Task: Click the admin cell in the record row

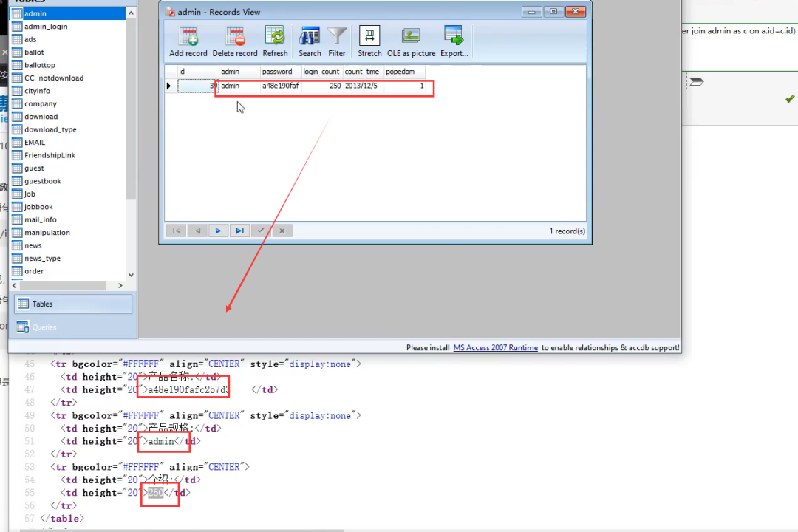Action: (239, 86)
